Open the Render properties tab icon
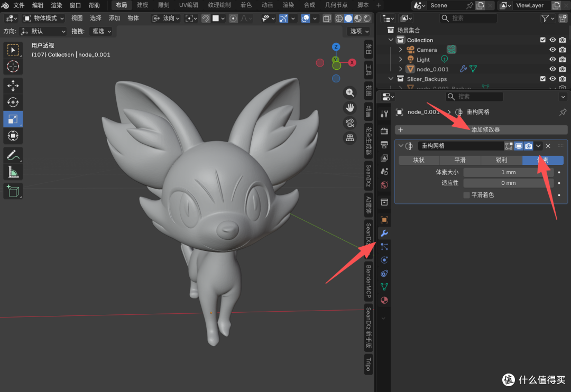 pyautogui.click(x=384, y=131)
